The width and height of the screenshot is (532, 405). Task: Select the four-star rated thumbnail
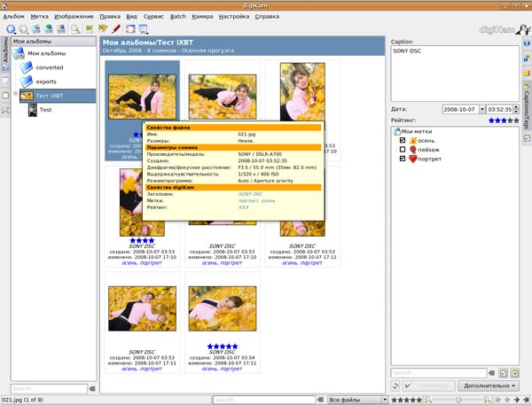[142, 216]
